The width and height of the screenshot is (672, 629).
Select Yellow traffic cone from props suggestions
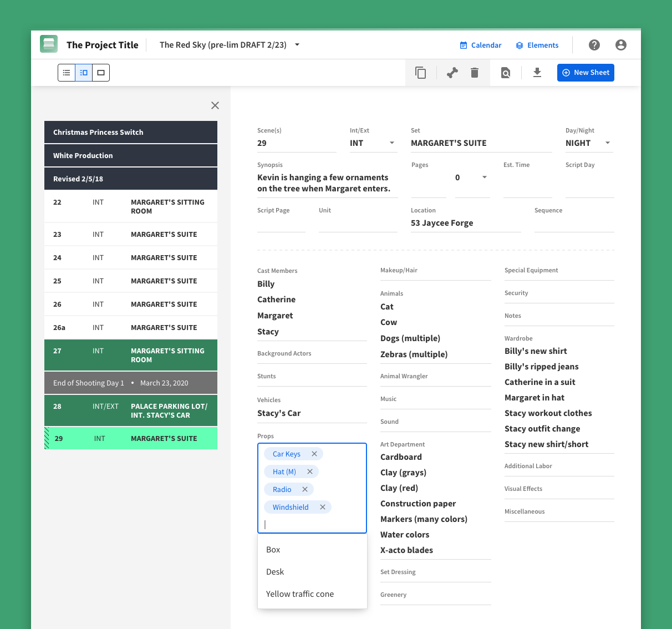coord(300,594)
